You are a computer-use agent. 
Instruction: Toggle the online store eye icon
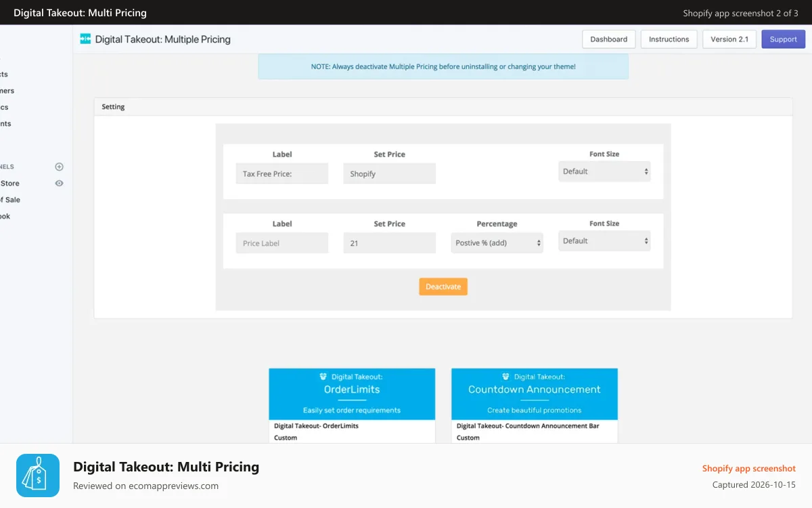point(59,184)
